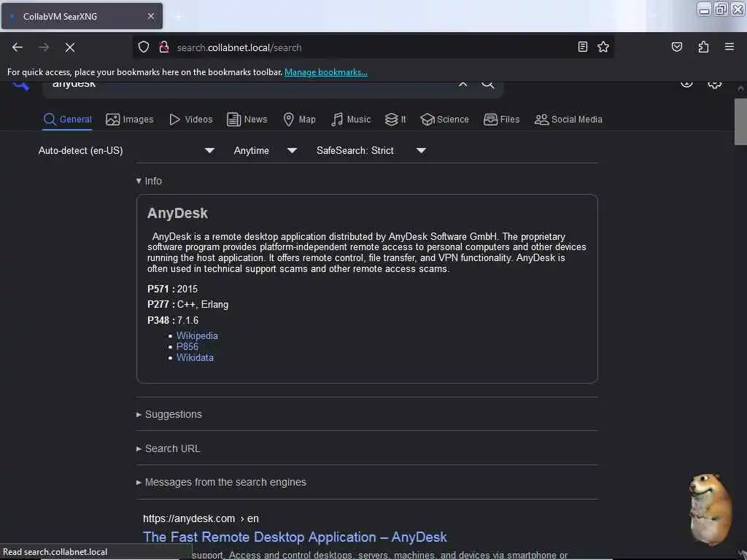Switch to the Files search tab
This screenshot has height=560, width=747.
coord(501,120)
